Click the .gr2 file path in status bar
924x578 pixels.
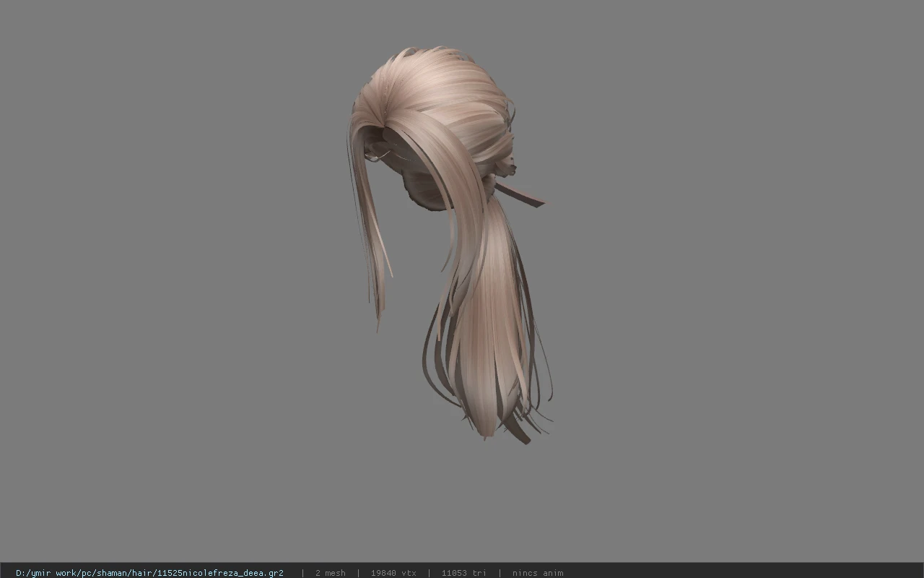[x=149, y=573]
